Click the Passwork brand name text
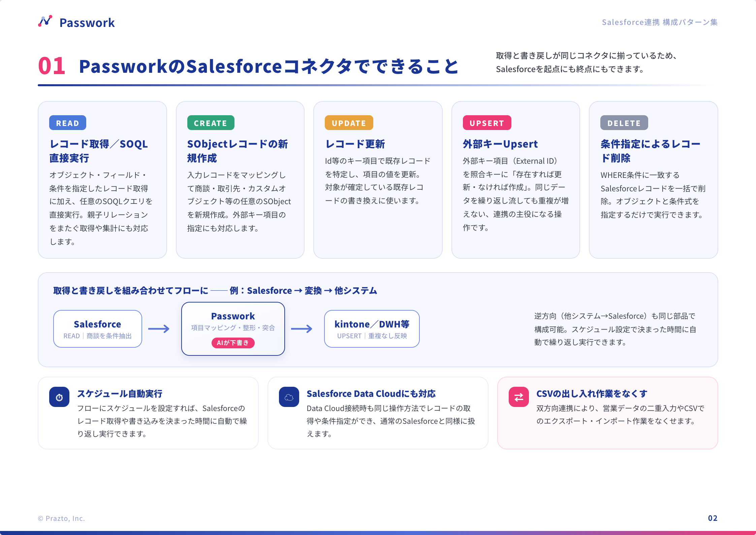 (87, 23)
